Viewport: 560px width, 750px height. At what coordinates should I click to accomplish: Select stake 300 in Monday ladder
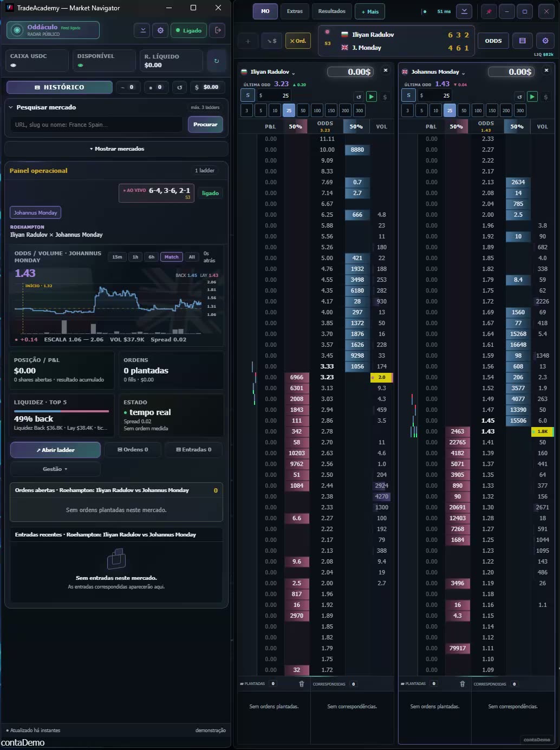tap(520, 111)
